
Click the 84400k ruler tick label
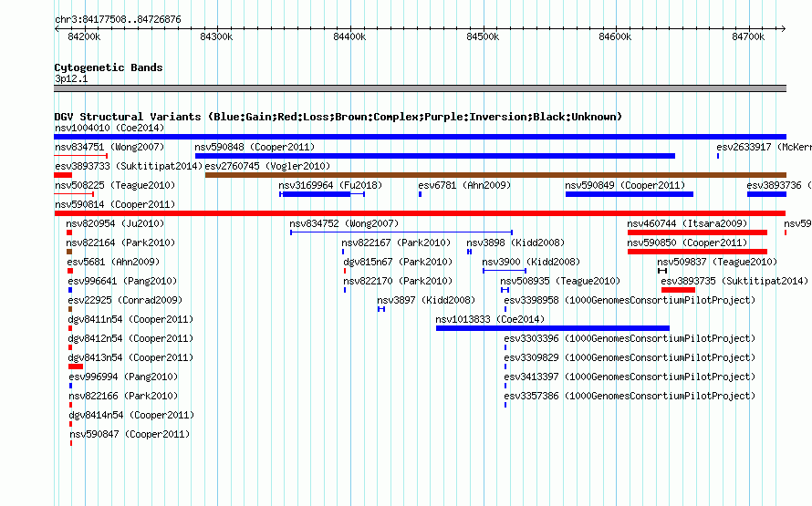pos(349,36)
